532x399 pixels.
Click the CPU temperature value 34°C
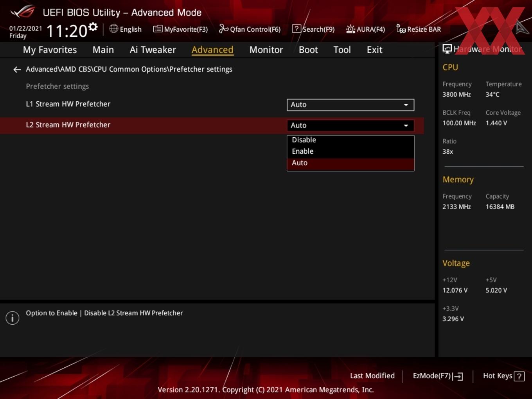tap(492, 94)
